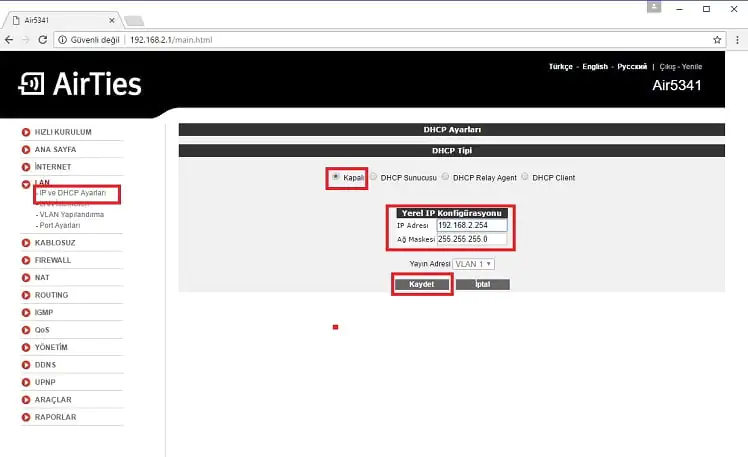The width and height of the screenshot is (748, 457).
Task: Click the ANA SAYFA arrow icon
Action: pos(26,150)
